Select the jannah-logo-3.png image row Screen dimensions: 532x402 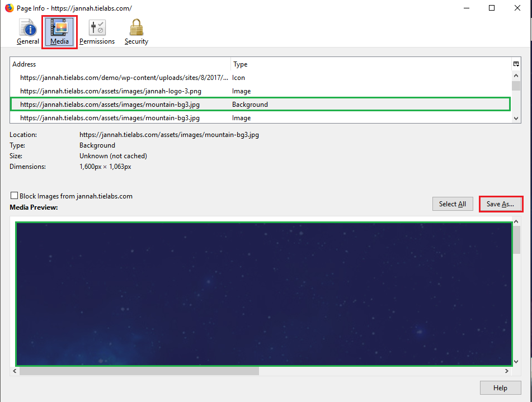(261, 91)
